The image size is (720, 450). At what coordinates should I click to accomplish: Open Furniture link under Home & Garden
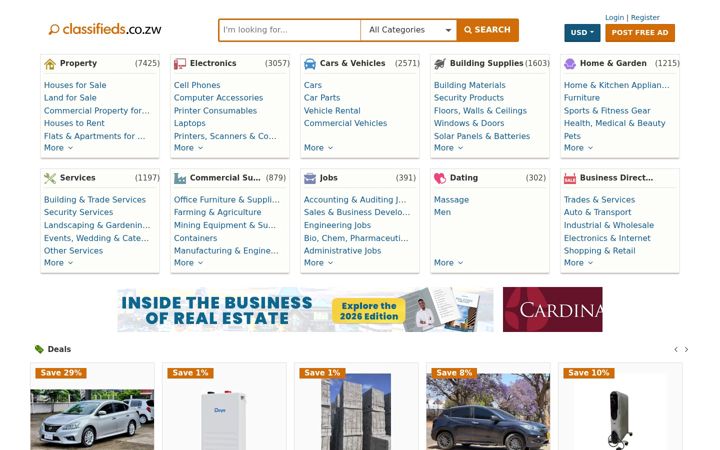click(582, 98)
